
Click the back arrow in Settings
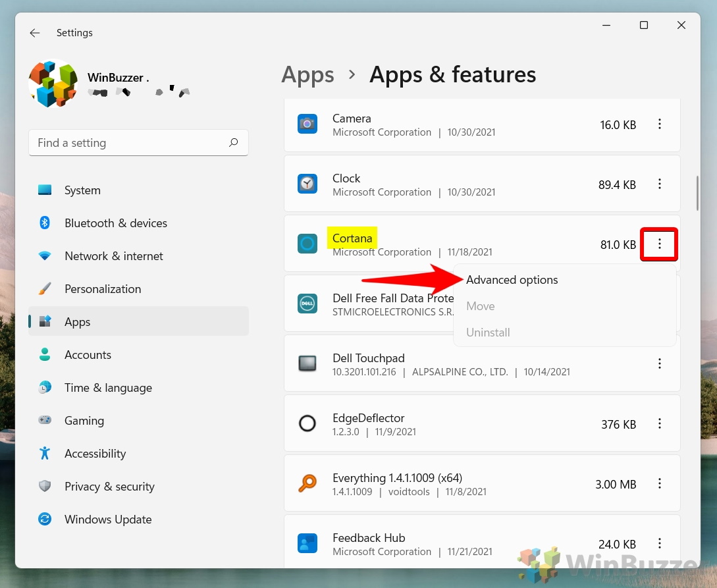click(x=35, y=33)
